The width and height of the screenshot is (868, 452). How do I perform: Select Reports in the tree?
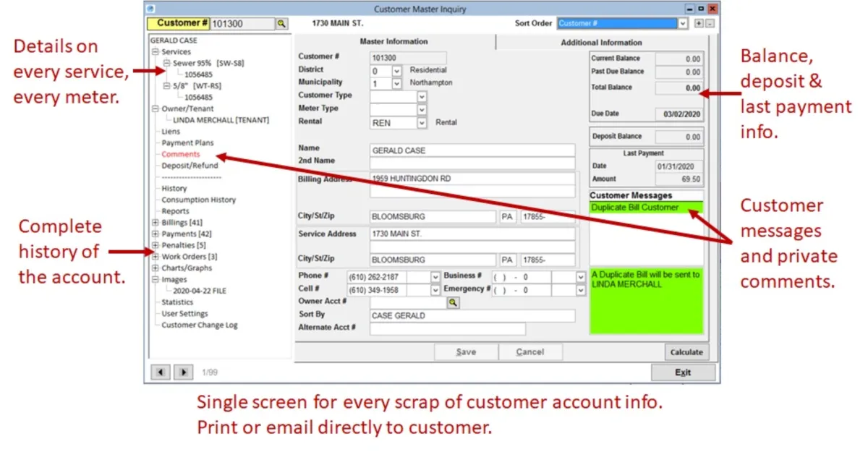tap(175, 211)
